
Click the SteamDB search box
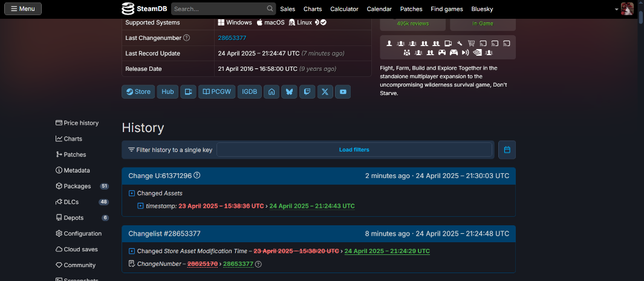click(218, 9)
